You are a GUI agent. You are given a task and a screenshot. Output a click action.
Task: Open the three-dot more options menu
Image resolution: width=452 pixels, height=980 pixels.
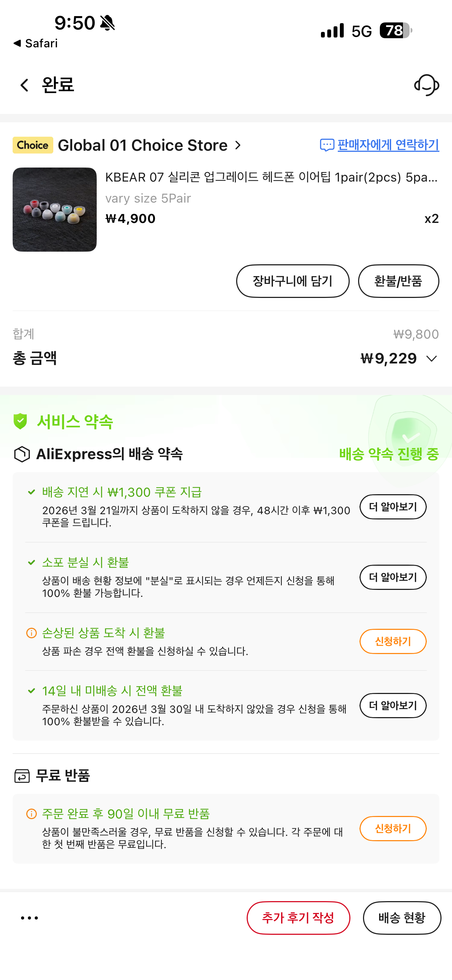[x=29, y=918]
